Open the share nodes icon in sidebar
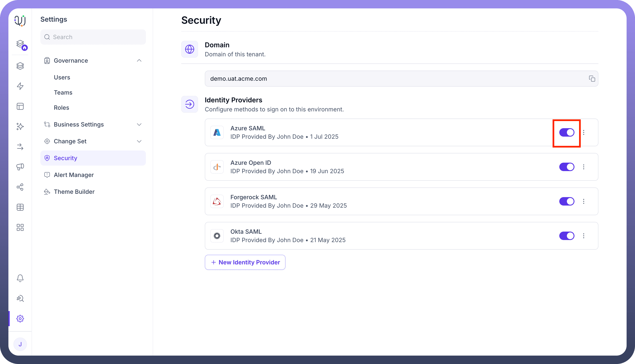635x364 pixels. [20, 187]
